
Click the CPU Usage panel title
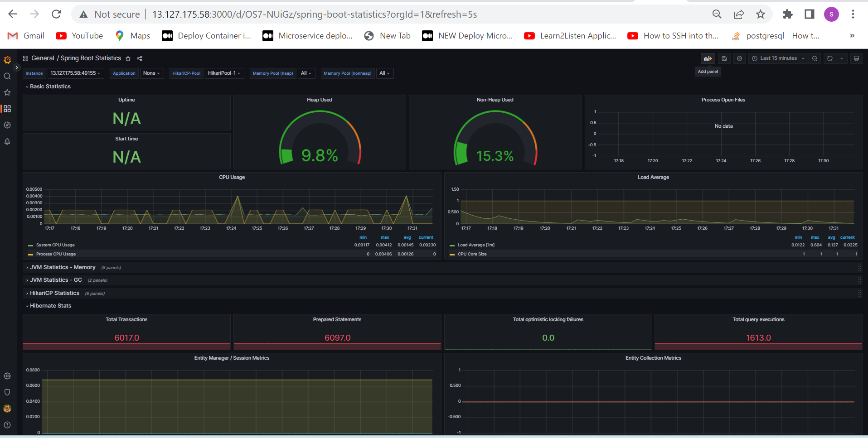[x=232, y=177]
